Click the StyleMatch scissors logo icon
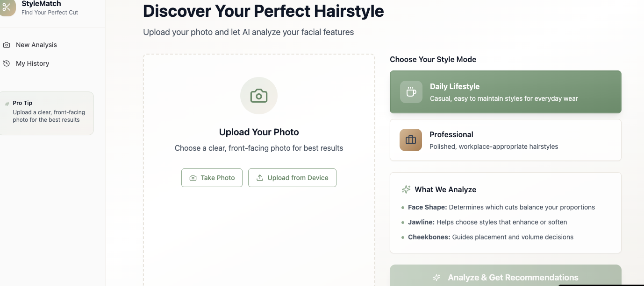Screen dimensions: 644x286 (6, 7)
